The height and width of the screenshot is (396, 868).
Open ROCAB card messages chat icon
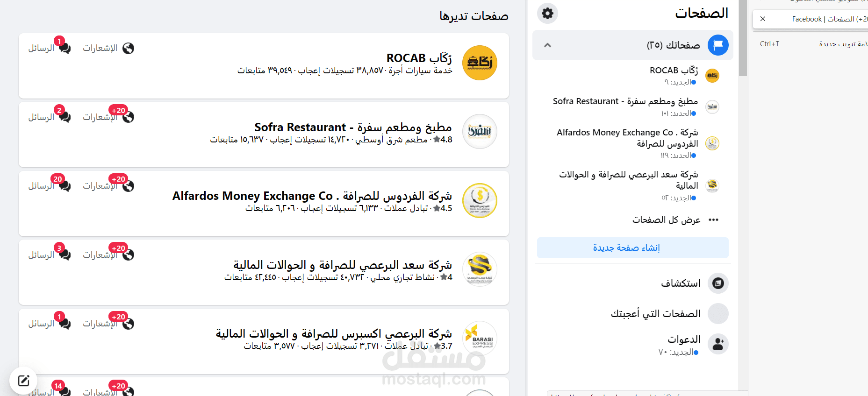(x=65, y=49)
